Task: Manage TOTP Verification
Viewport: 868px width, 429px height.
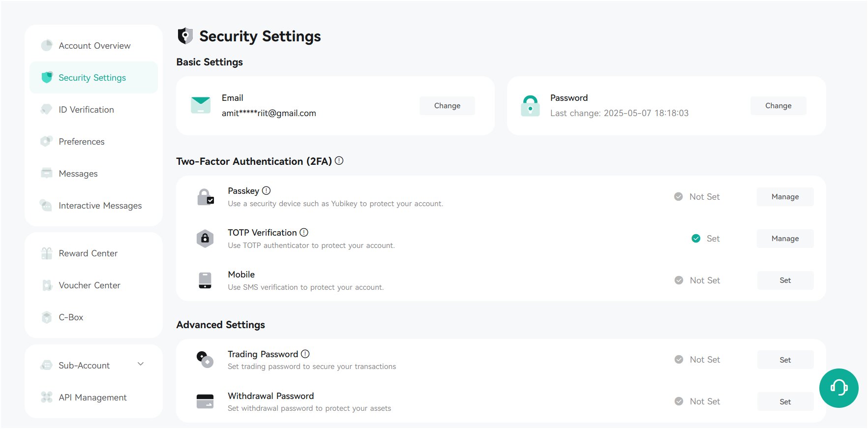Action: [785, 239]
